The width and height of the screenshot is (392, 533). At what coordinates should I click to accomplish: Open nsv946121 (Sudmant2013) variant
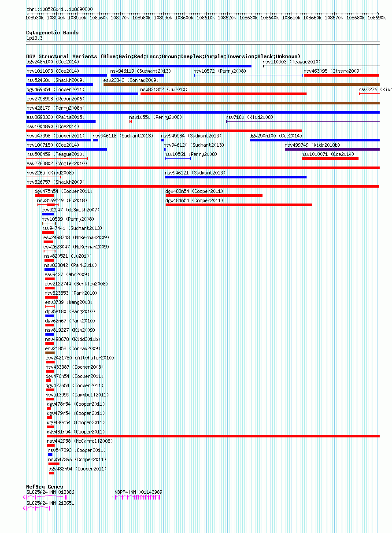point(195,173)
